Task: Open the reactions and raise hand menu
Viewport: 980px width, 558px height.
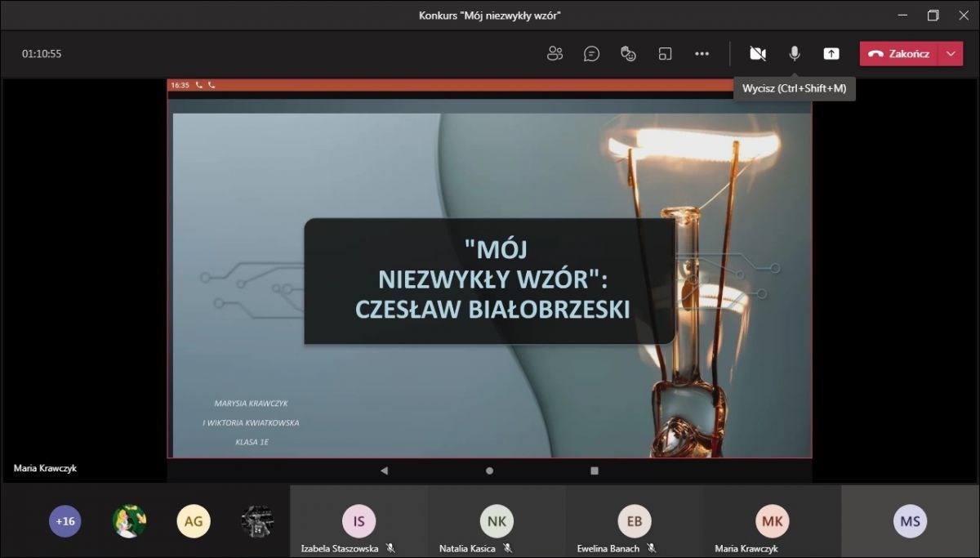Action: [628, 54]
